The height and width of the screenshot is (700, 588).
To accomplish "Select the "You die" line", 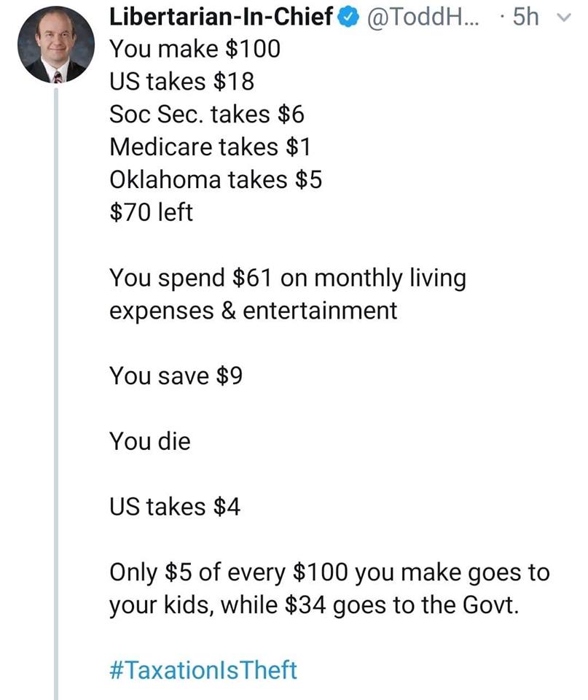I will pos(150,441).
